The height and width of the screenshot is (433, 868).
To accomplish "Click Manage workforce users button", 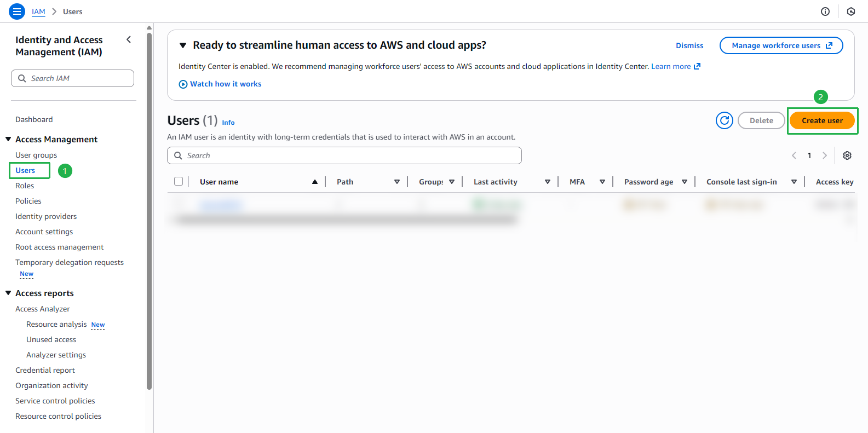I will click(781, 45).
